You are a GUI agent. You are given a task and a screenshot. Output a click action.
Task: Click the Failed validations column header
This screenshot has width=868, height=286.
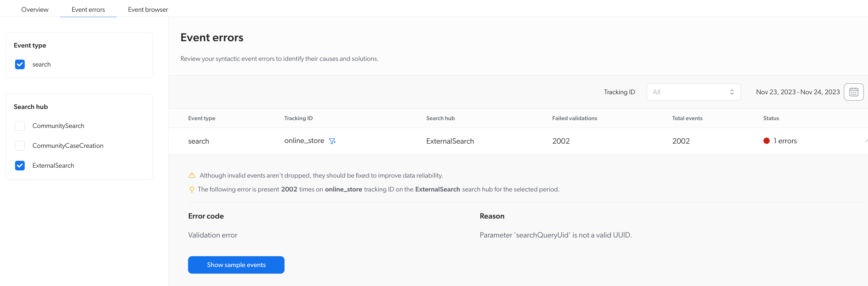point(574,118)
